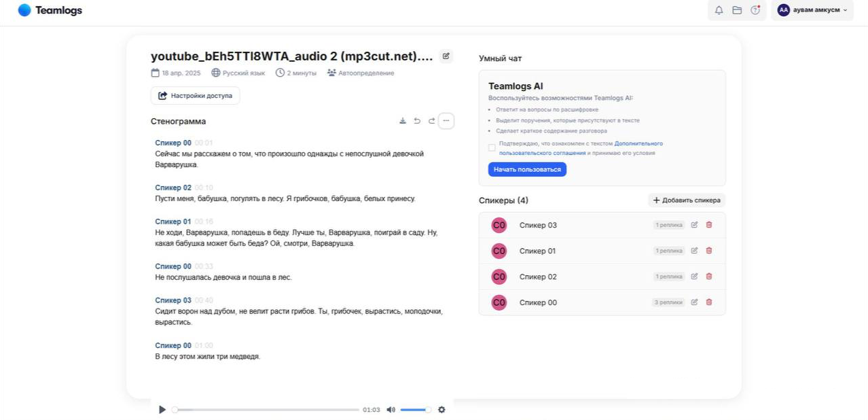Select Спикер 00 label at 00:01
The image size is (868, 420).
(173, 143)
